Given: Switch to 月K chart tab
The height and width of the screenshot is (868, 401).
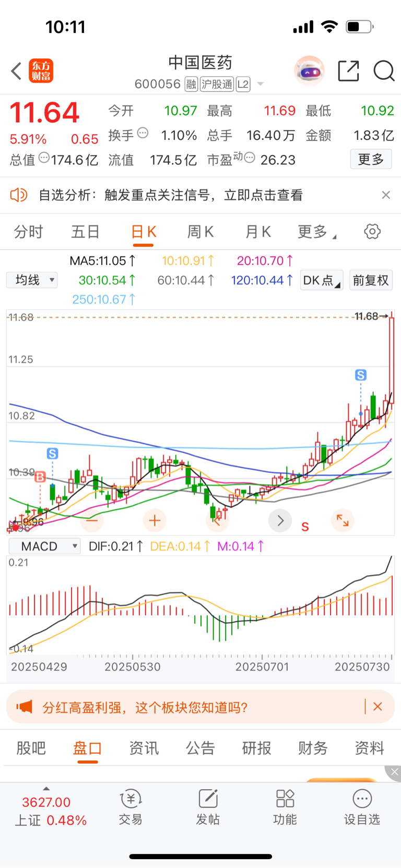Looking at the screenshot, I should tap(258, 232).
